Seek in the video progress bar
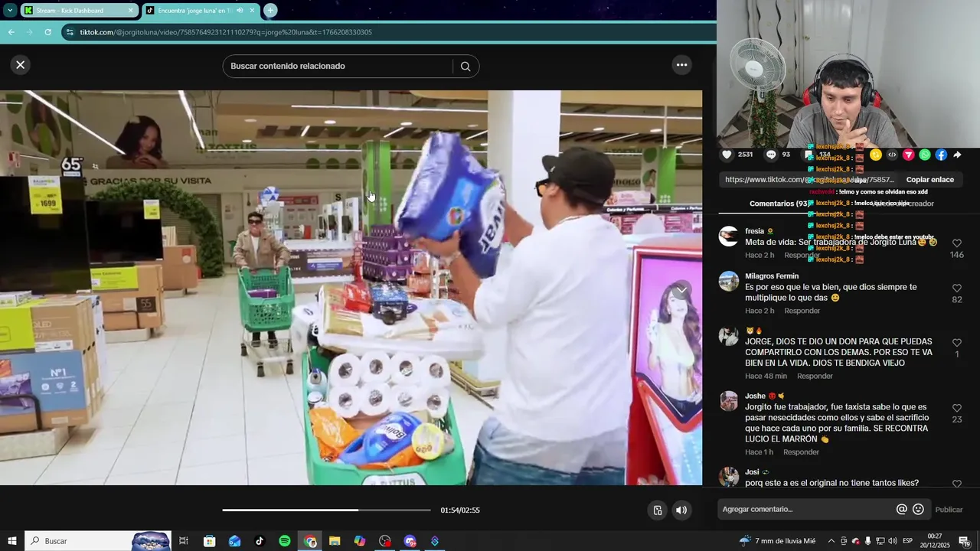The width and height of the screenshot is (980, 551). click(326, 510)
